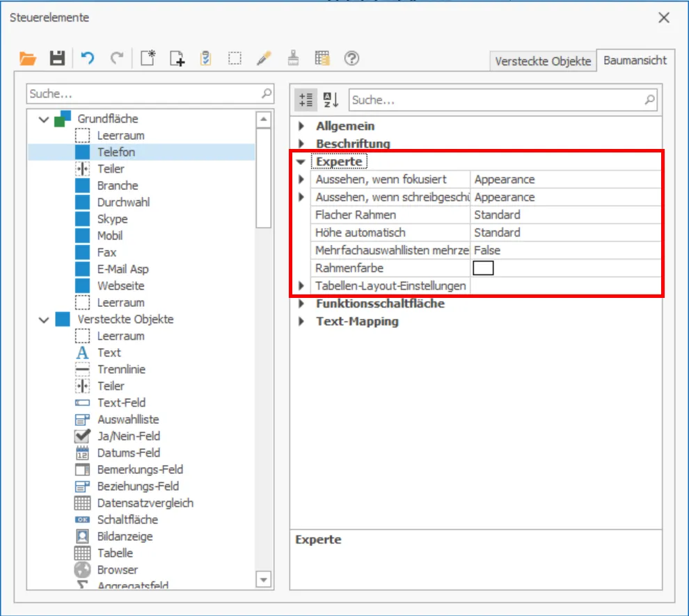Select Durchwahl in the tree

coord(123,202)
